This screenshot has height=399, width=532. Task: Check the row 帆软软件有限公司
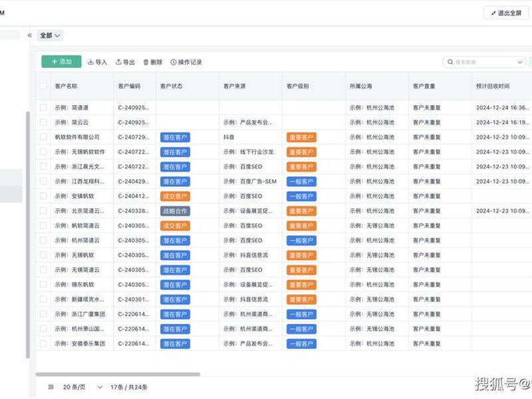coord(43,137)
